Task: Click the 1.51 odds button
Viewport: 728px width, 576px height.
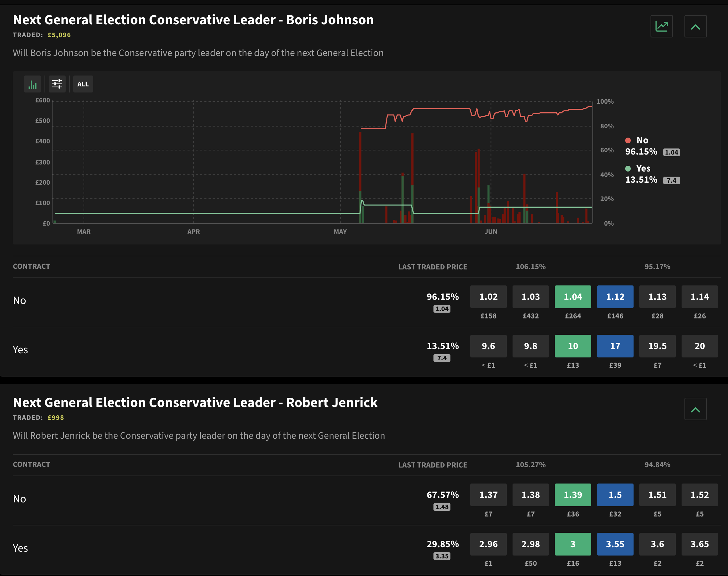Action: coord(658,495)
